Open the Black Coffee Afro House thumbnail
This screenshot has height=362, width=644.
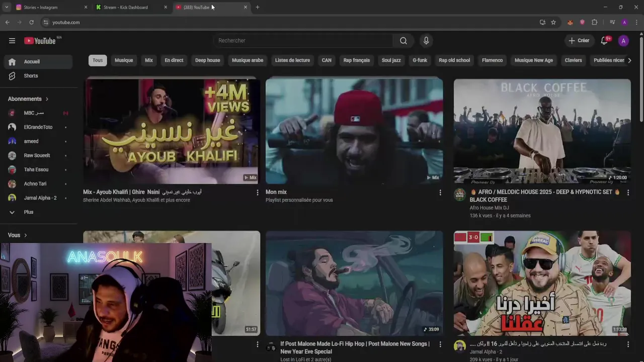click(542, 131)
